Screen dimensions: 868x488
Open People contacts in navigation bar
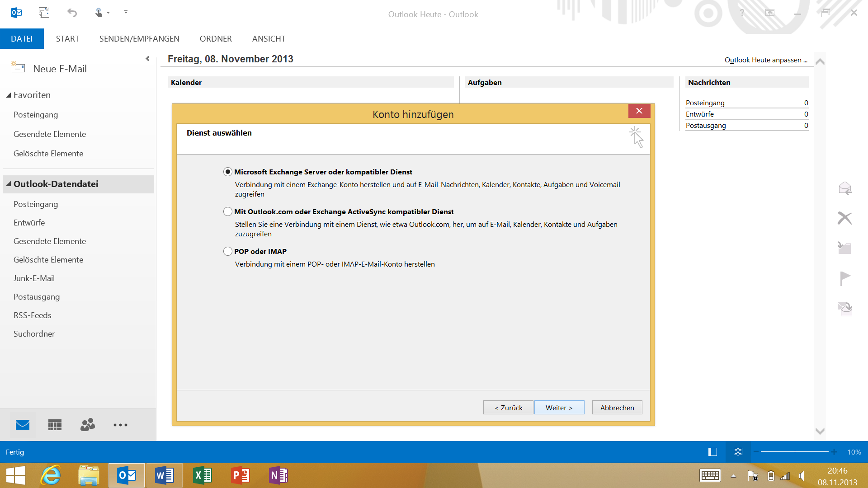click(88, 425)
